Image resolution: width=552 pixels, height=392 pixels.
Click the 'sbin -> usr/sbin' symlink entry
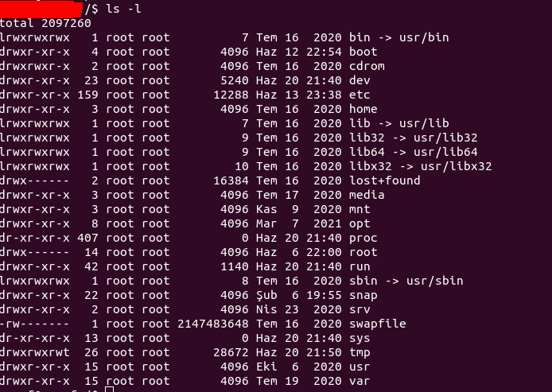pyautogui.click(x=406, y=281)
